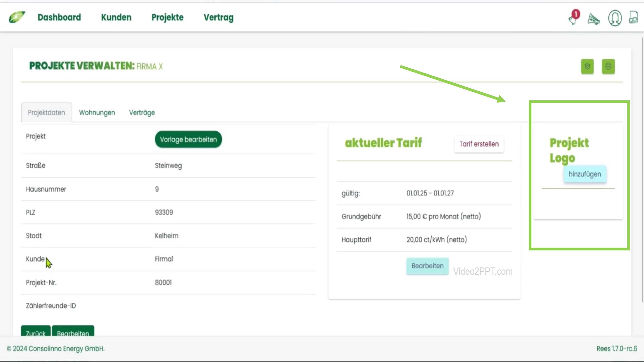
Task: Click the green leaf app logo
Action: coord(17,17)
